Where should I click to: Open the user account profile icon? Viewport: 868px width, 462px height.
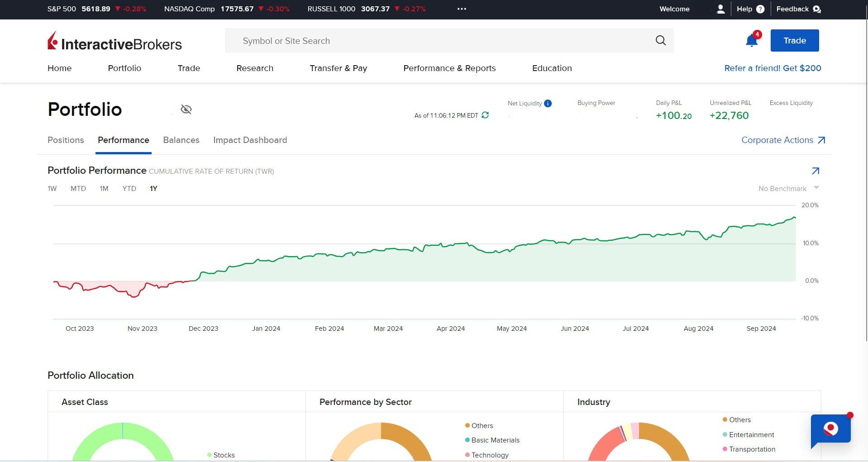pyautogui.click(x=720, y=9)
